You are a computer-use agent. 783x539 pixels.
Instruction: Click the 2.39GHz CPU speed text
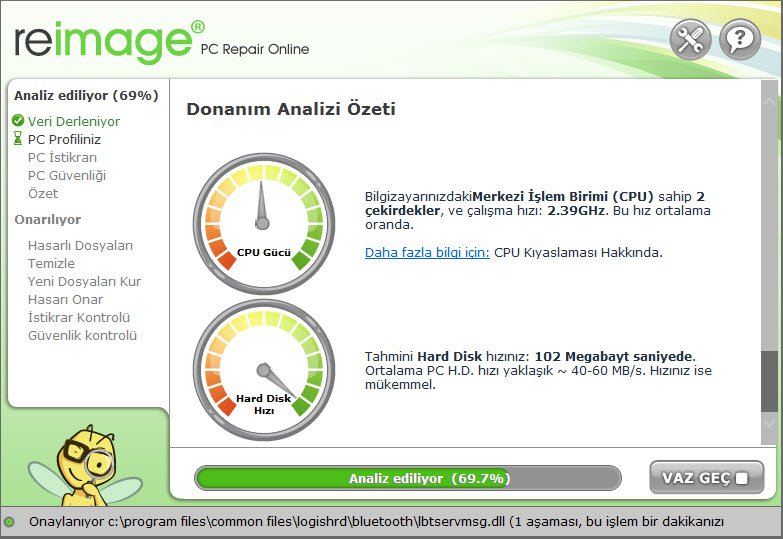[x=576, y=210]
